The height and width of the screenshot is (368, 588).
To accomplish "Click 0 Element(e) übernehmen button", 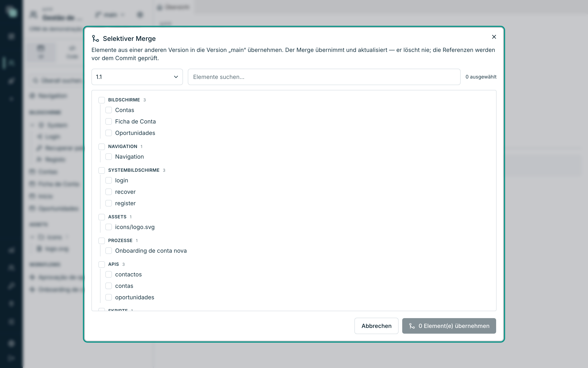I will pyautogui.click(x=449, y=326).
